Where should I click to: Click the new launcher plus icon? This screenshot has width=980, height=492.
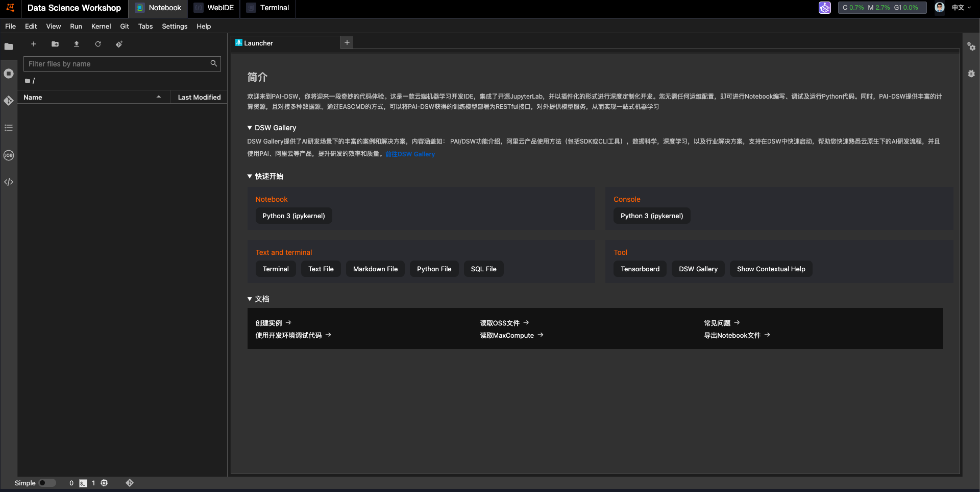click(34, 44)
